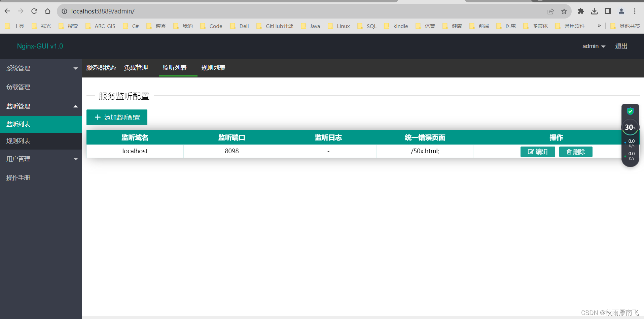This screenshot has height=319, width=644.
Task: Expand the 用户管理 sidebar section
Action: tap(41, 159)
